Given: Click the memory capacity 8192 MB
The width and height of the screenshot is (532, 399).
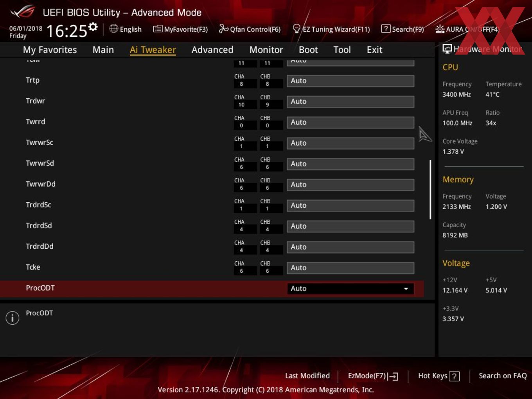Looking at the screenshot, I should 455,235.
